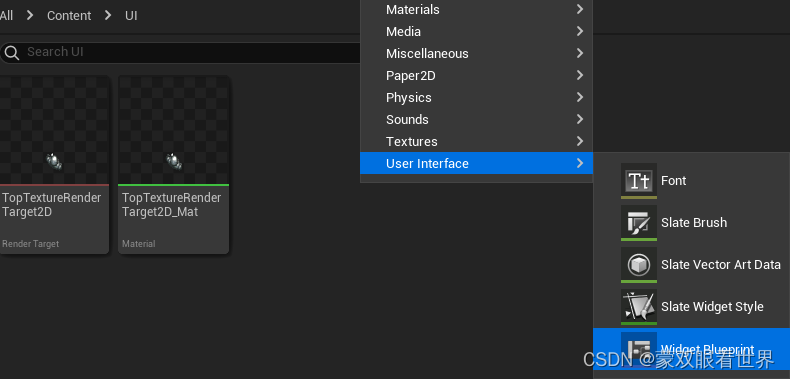Pick the Slate Vector Art Data icon
Screen dimensions: 790x379
639,265
